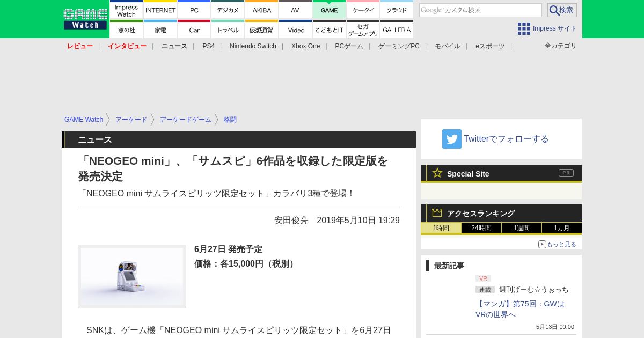The height and width of the screenshot is (338, 644).
Task: Click the 連載 tag label
Action: click(485, 290)
